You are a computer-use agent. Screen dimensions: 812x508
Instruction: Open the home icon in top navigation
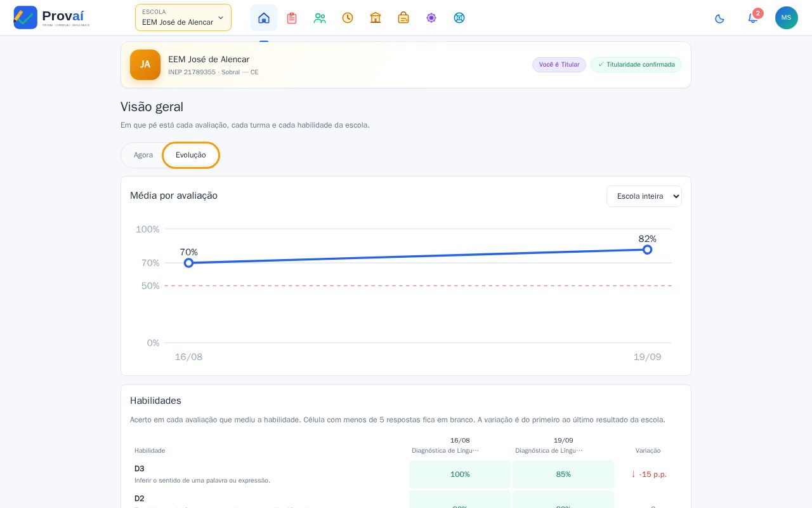click(x=264, y=18)
